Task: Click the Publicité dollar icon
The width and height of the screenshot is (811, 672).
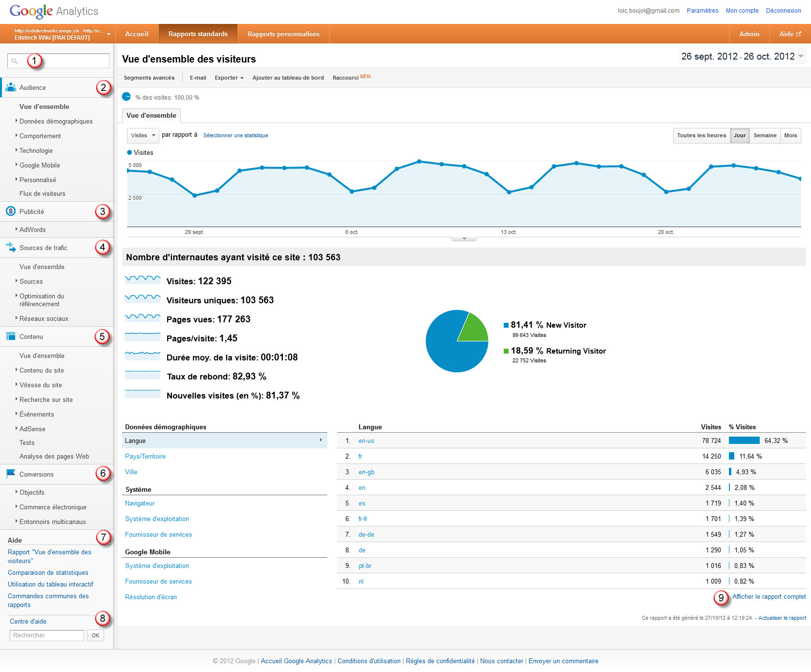Action: click(11, 211)
